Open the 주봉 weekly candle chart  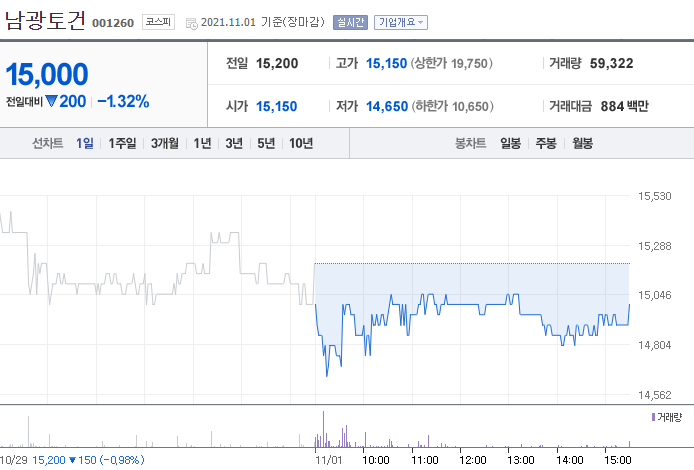pos(546,143)
